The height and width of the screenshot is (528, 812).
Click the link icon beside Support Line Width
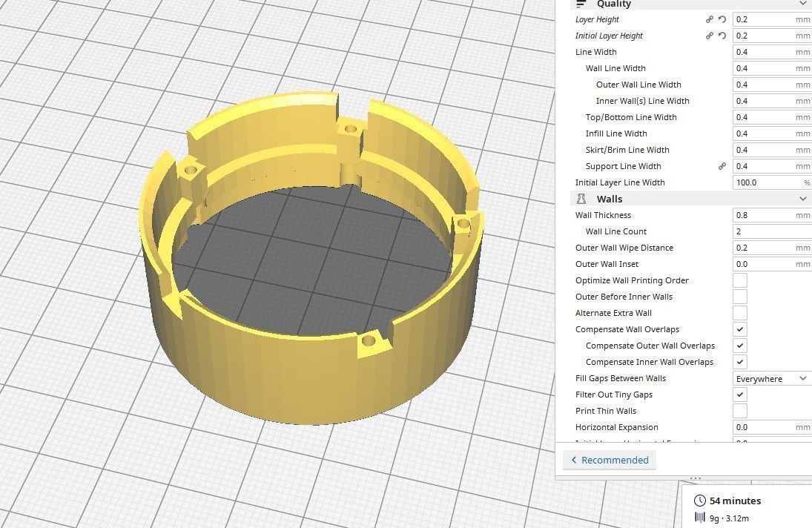click(722, 166)
